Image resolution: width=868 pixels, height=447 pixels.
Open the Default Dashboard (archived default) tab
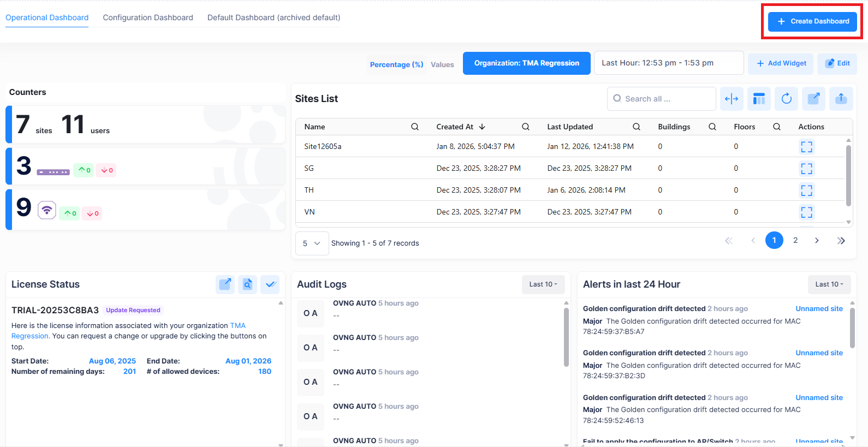[274, 17]
